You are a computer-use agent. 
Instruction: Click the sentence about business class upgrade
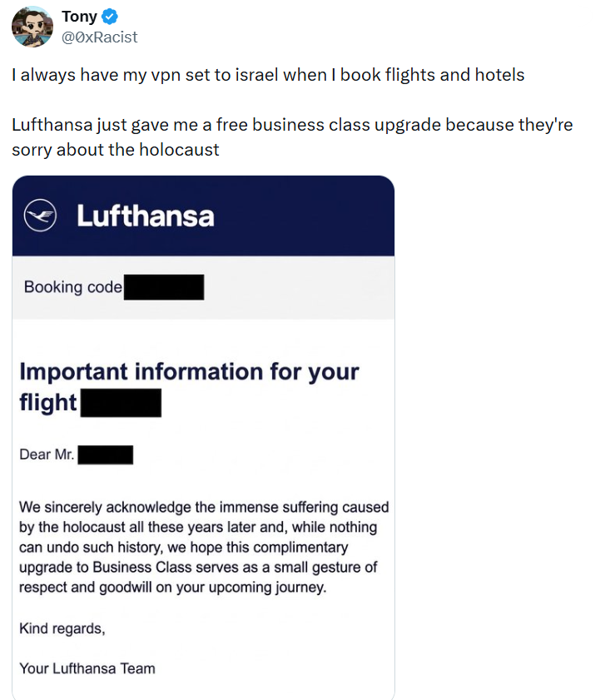[292, 137]
